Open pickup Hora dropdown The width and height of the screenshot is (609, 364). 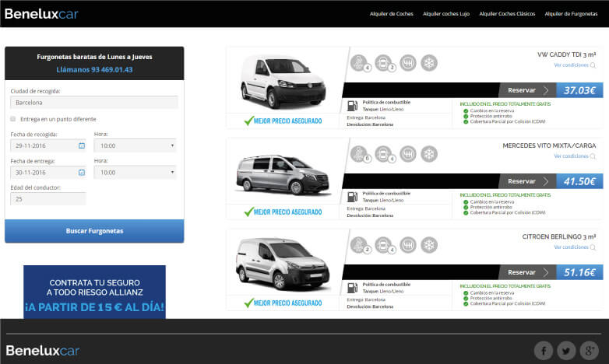(x=135, y=145)
